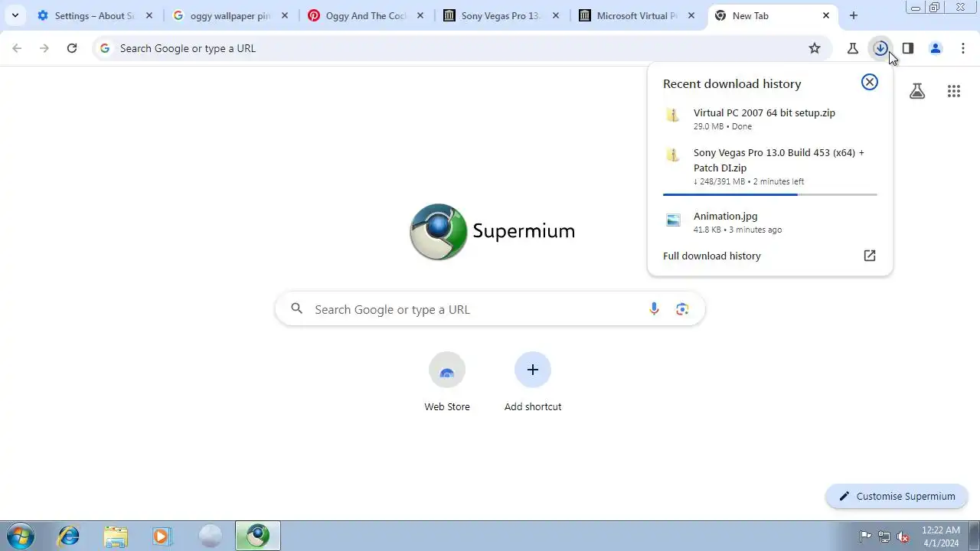
Task: Search by image with Google Lens
Action: tap(682, 309)
